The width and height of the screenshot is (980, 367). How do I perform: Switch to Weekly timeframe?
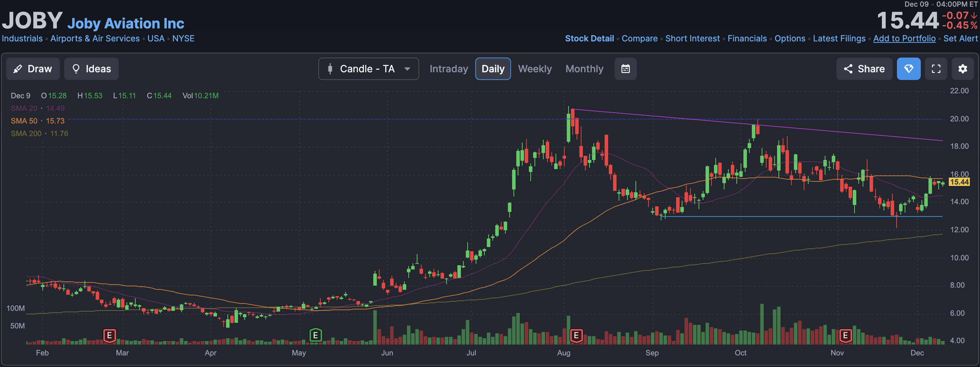[x=535, y=69]
